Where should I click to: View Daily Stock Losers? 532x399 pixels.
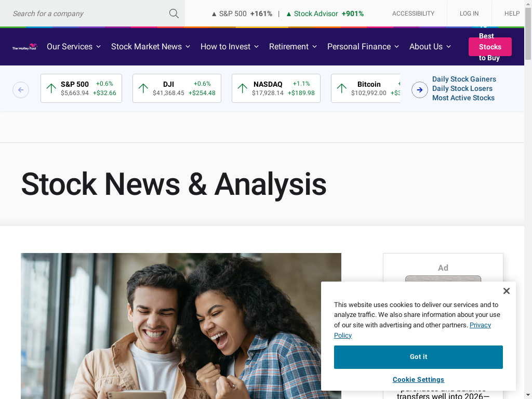[x=462, y=88]
